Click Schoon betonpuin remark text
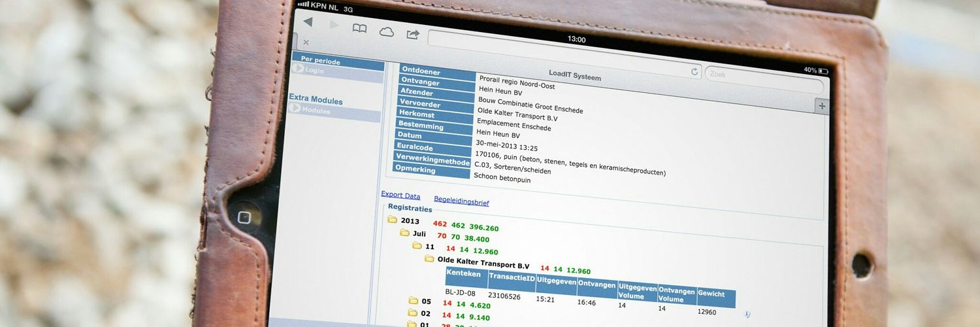Image resolution: width=980 pixels, height=327 pixels. [x=502, y=177]
